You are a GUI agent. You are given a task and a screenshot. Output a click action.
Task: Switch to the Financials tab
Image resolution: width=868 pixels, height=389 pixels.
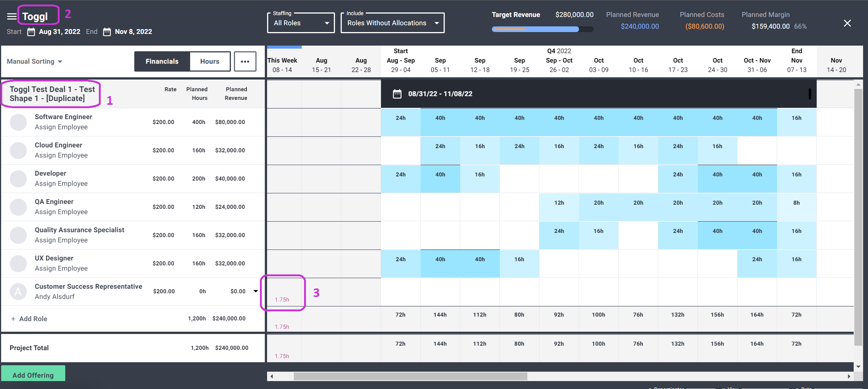pos(162,61)
